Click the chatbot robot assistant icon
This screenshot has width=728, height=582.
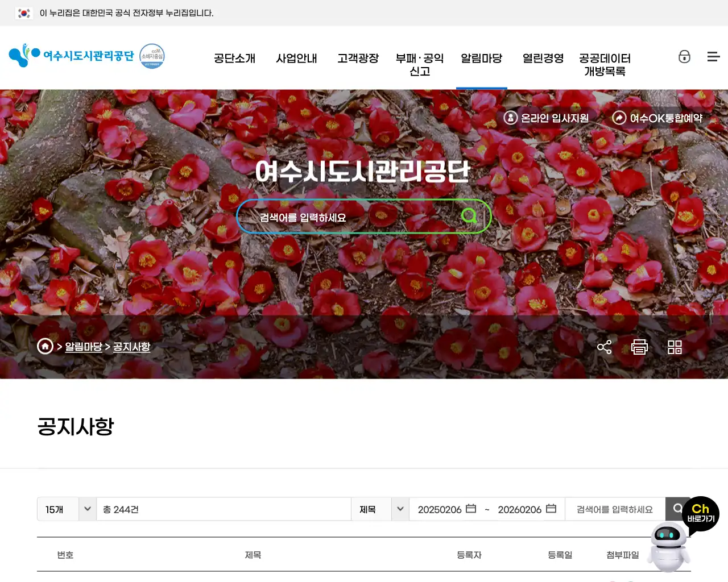tap(669, 546)
